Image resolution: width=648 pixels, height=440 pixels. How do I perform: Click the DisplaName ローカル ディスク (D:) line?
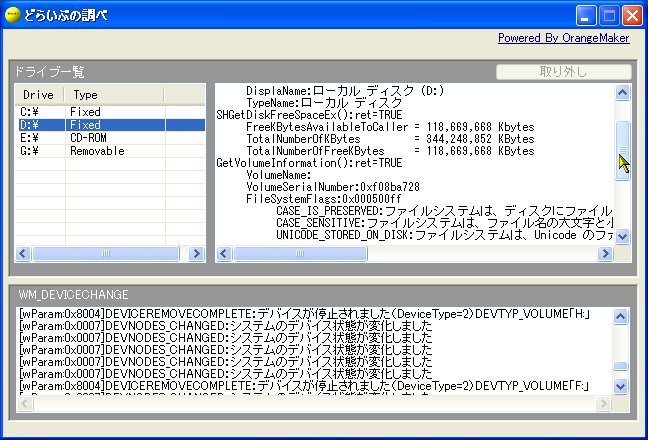(345, 91)
